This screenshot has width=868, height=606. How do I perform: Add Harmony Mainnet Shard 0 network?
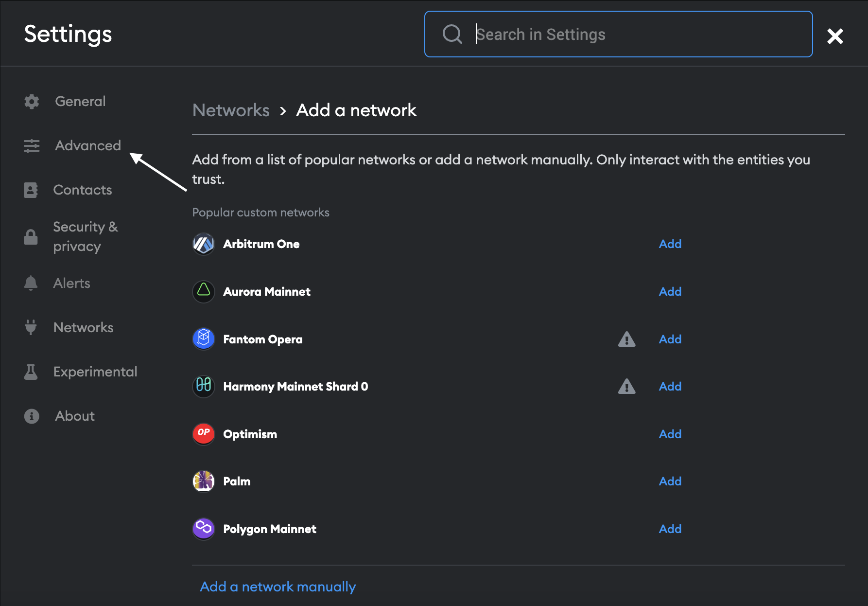(x=670, y=386)
